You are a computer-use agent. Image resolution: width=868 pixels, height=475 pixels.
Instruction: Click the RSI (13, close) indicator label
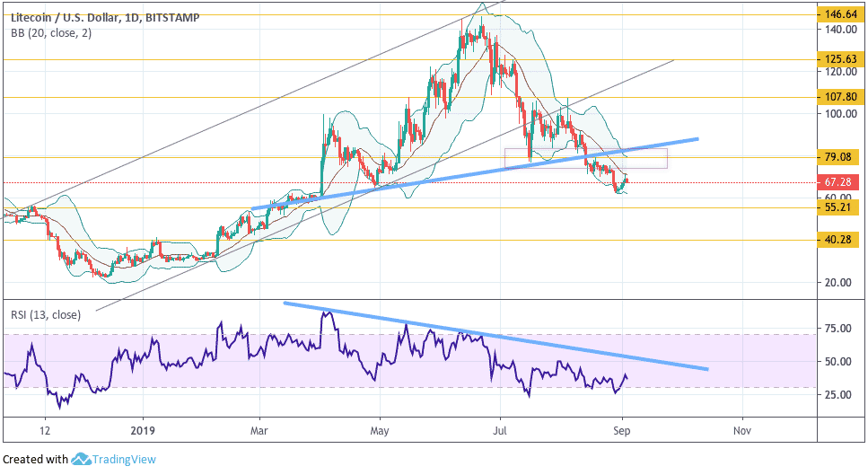[46, 315]
